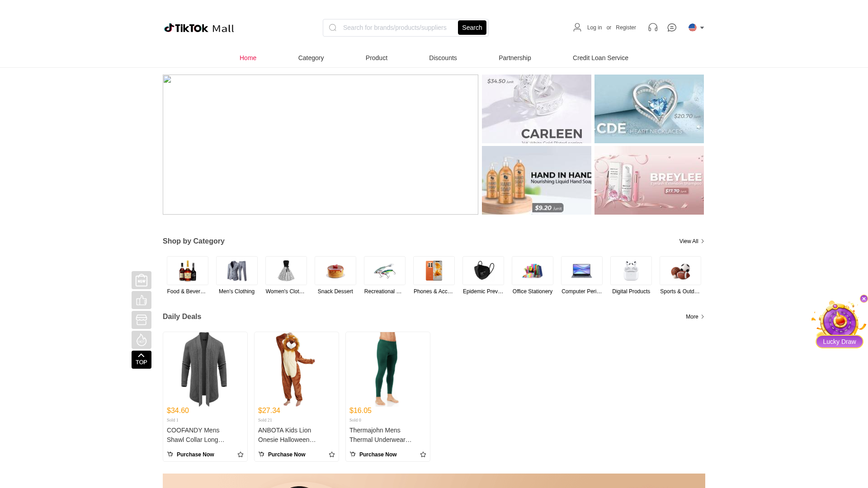
Task: Open COOFANDY Mens Shawl Collar title
Action: pos(196,435)
